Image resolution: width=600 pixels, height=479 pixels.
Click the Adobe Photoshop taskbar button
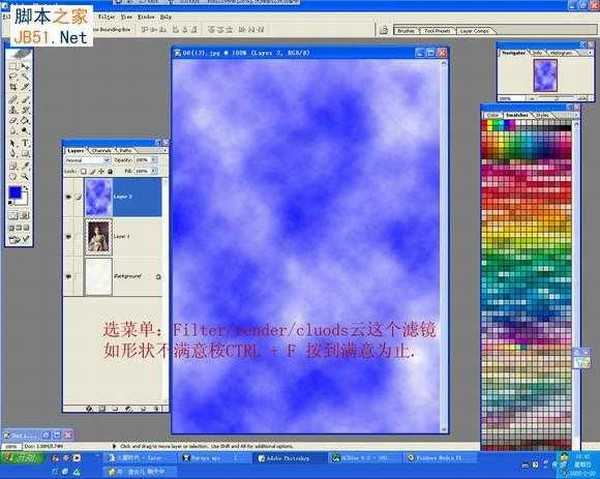point(289,458)
